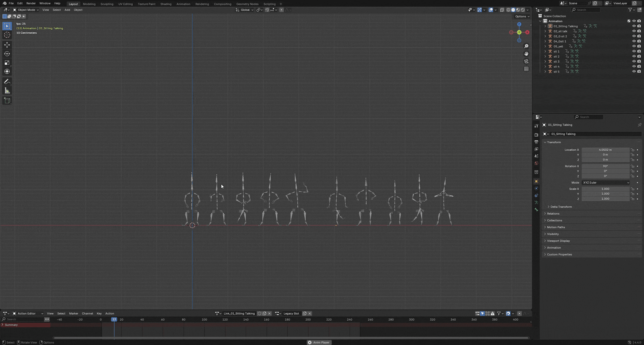Image resolution: width=644 pixels, height=345 pixels.
Task: Open the XYZ Euler rotation mode dropdown
Action: coord(605,183)
